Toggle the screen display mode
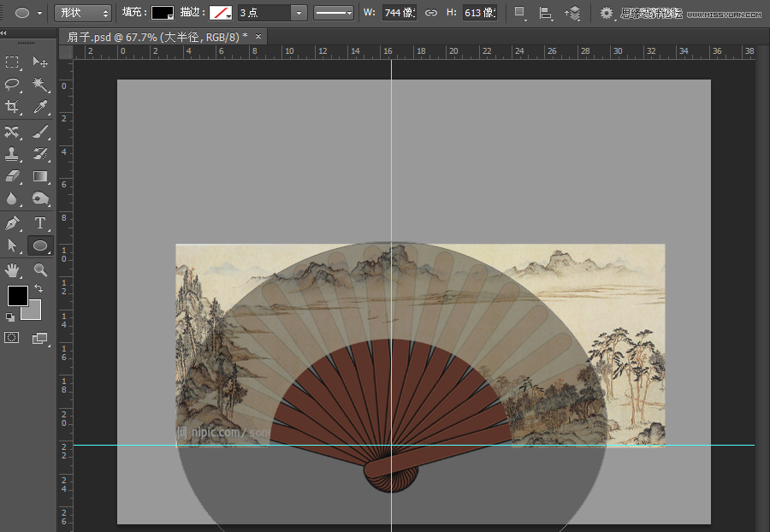Image resolution: width=770 pixels, height=532 pixels. [x=40, y=337]
